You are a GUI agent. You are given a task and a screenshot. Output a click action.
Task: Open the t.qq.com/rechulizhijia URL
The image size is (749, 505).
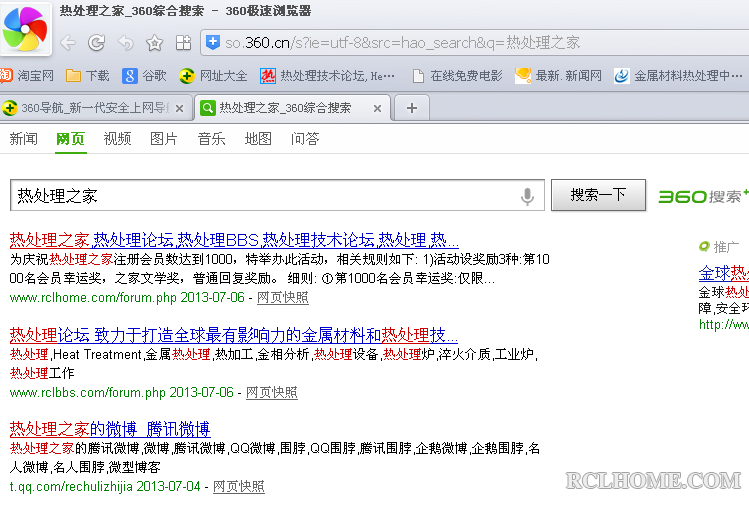click(71, 487)
